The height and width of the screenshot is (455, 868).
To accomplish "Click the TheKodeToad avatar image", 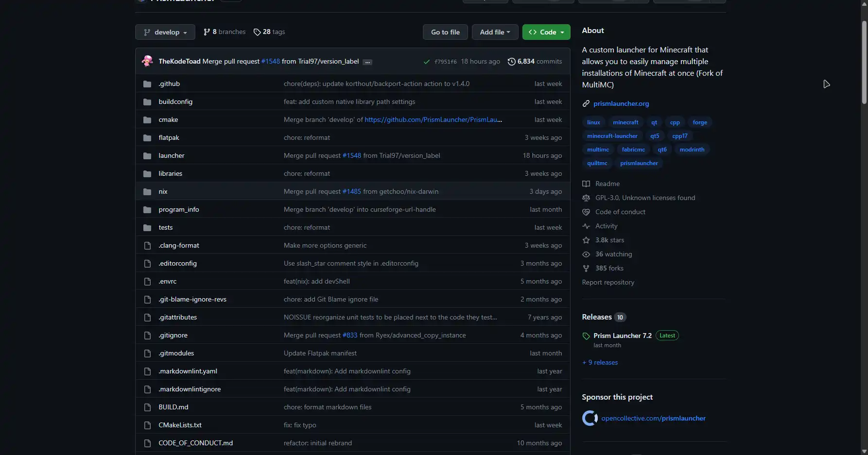I will coord(147,61).
